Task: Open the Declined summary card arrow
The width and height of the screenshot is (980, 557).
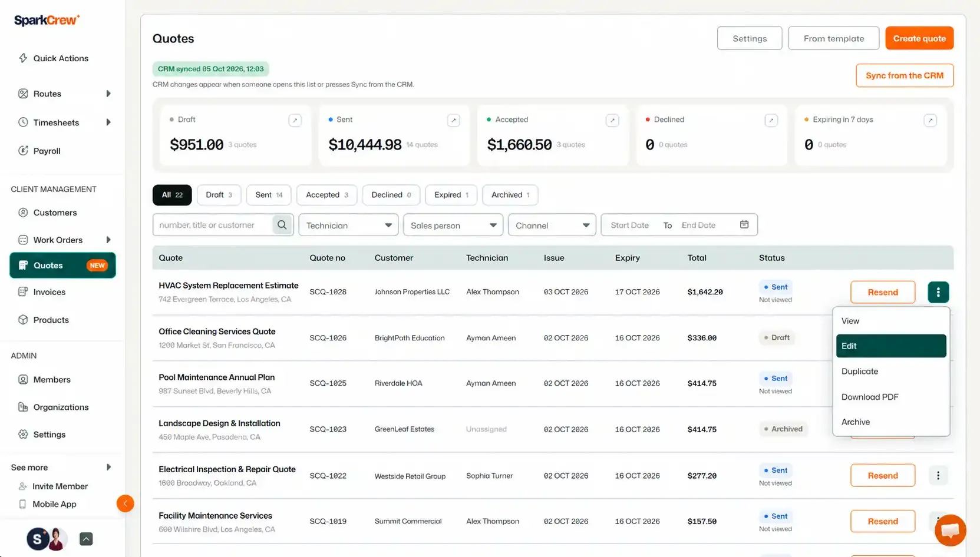Action: click(x=771, y=120)
